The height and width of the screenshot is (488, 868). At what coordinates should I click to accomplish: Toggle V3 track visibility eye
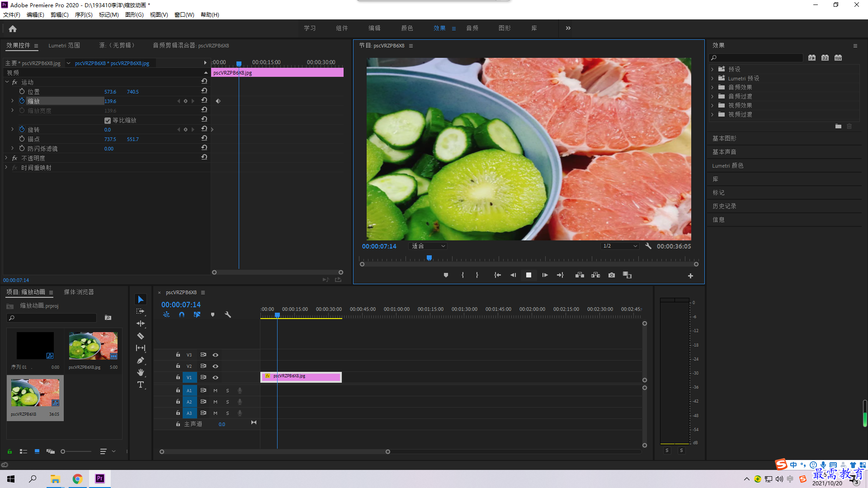pyautogui.click(x=216, y=355)
